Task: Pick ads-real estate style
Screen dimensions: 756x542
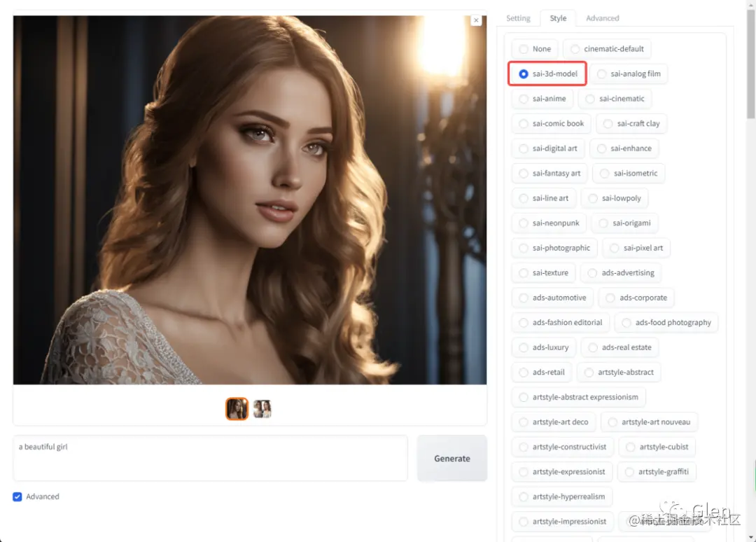Action: click(x=619, y=347)
